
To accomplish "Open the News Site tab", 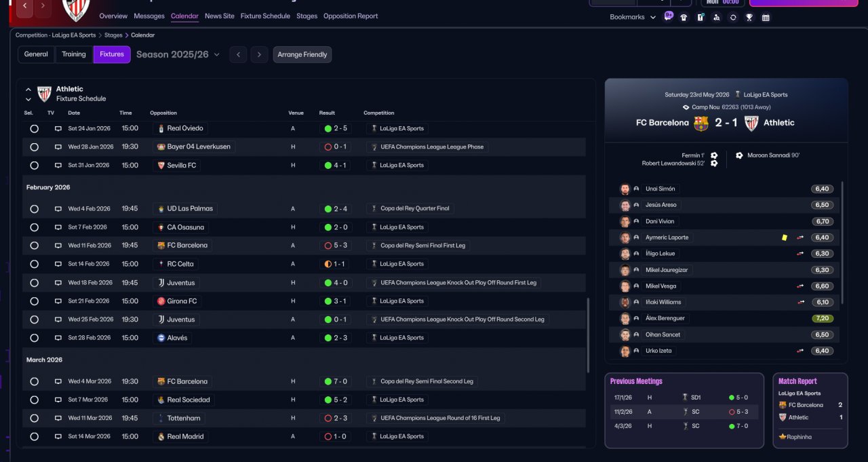I will coord(220,16).
